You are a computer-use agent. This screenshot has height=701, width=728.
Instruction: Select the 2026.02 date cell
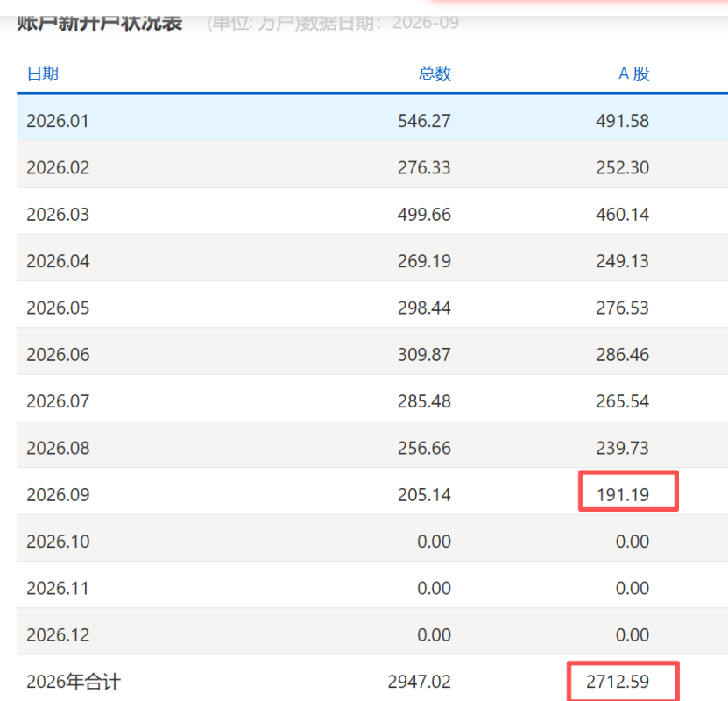(58, 168)
